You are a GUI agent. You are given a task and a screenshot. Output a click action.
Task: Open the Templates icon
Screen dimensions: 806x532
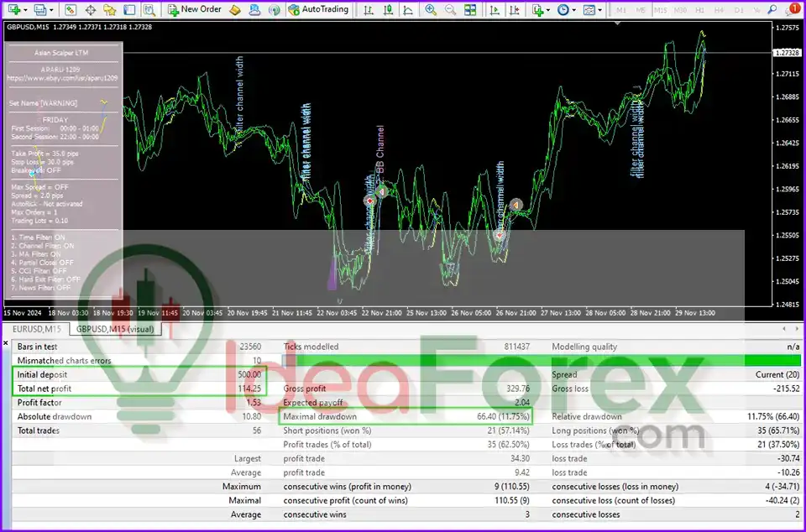click(x=589, y=10)
